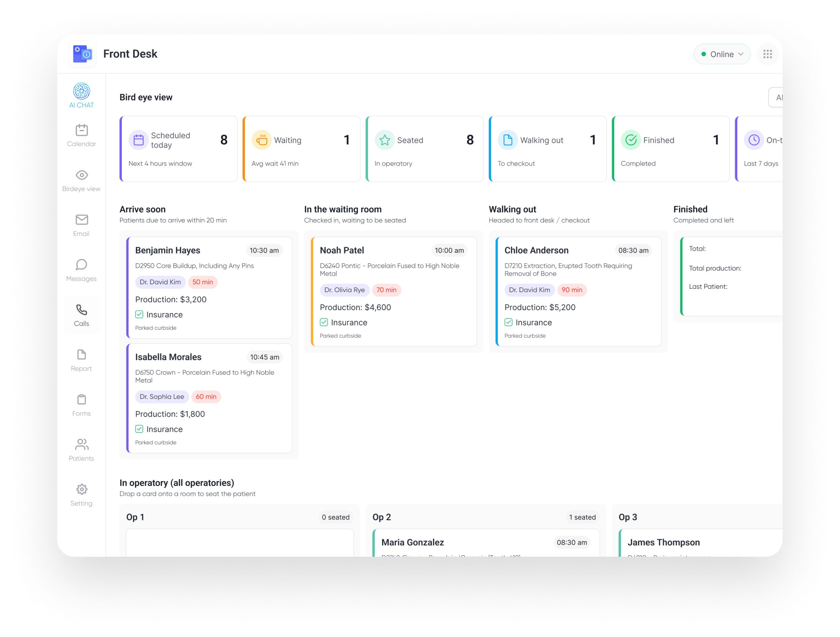Toggle Insurance checkbox on Benjamin Hayes card
This screenshot has height=637, width=840.
click(x=139, y=315)
